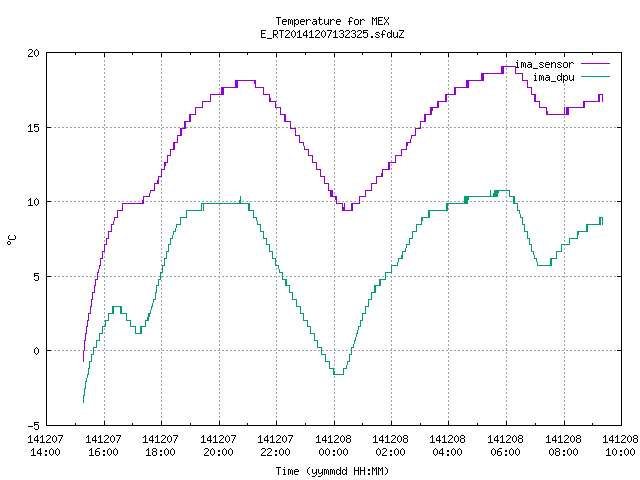This screenshot has width=640, height=480.
Task: Click the x-axis label 141207 14:00
Action: pos(46,445)
